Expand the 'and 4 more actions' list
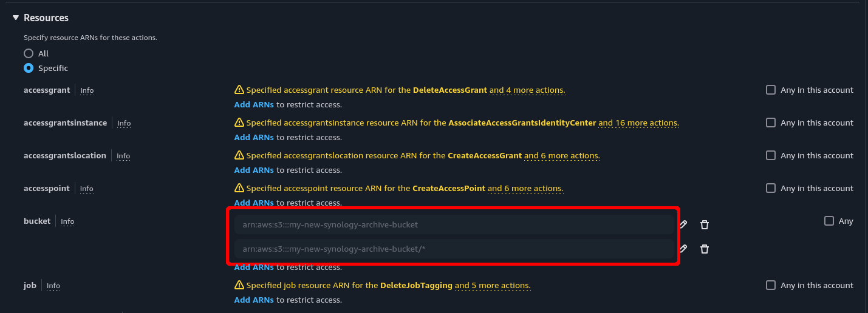Image resolution: width=868 pixels, height=313 pixels. coord(527,90)
